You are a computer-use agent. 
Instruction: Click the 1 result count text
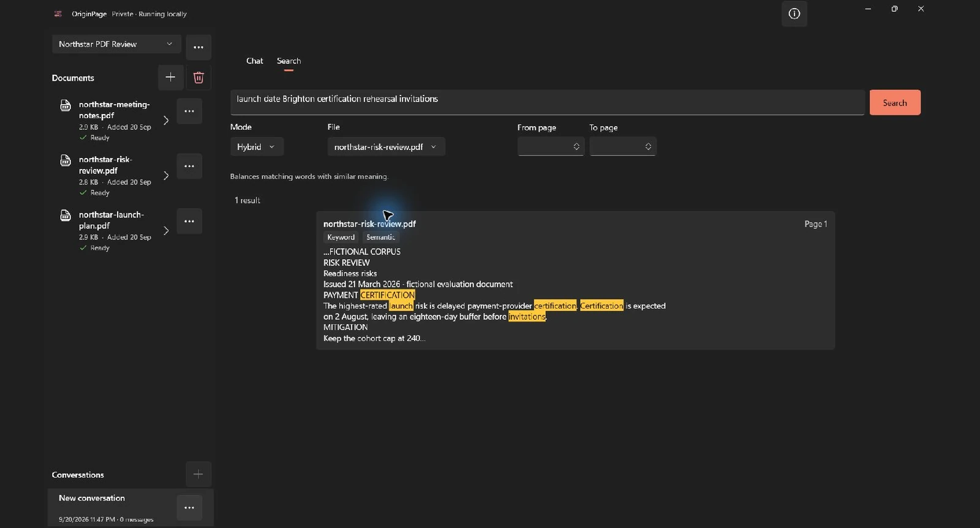click(x=247, y=200)
